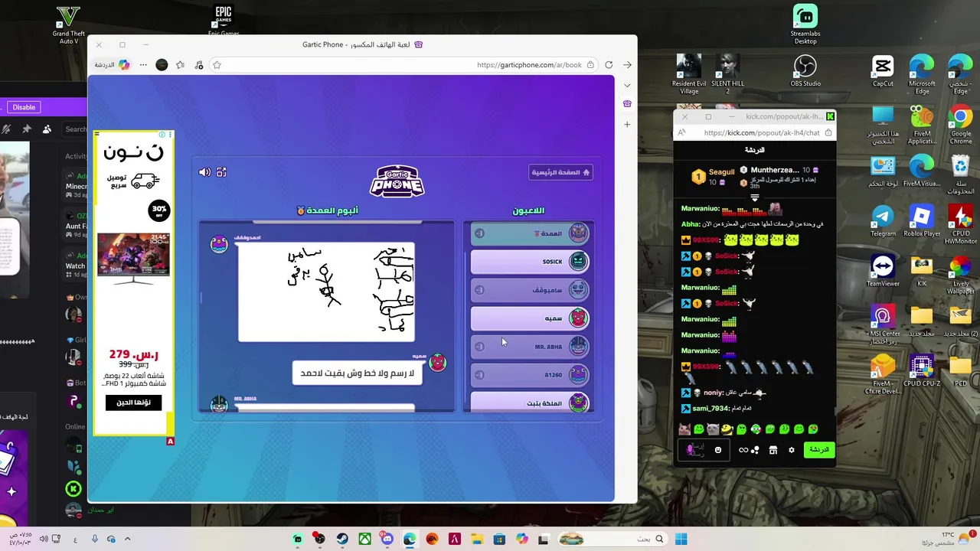Select player العمدة in players list
The width and height of the screenshot is (980, 551).
(530, 233)
